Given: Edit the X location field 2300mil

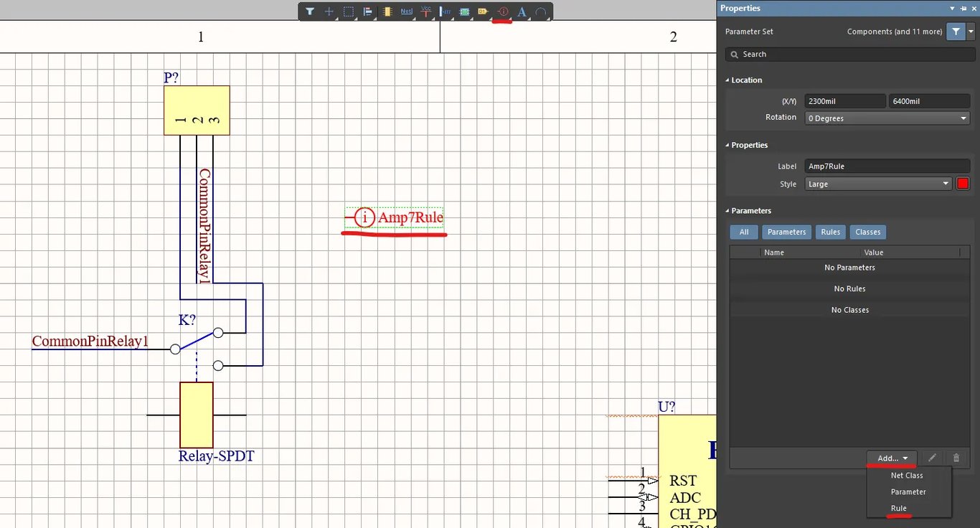Looking at the screenshot, I should pyautogui.click(x=845, y=101).
